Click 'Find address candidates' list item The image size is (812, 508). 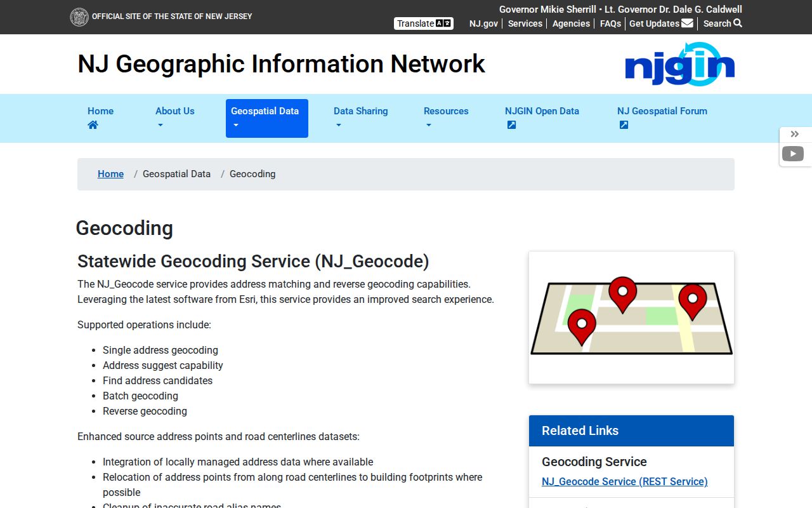tap(157, 380)
